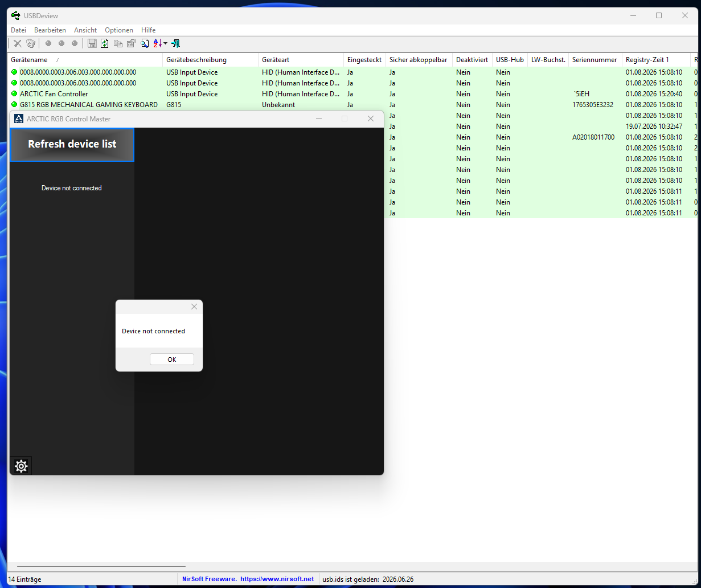Click the green status dot of G815 keyboard row

[x=14, y=105]
